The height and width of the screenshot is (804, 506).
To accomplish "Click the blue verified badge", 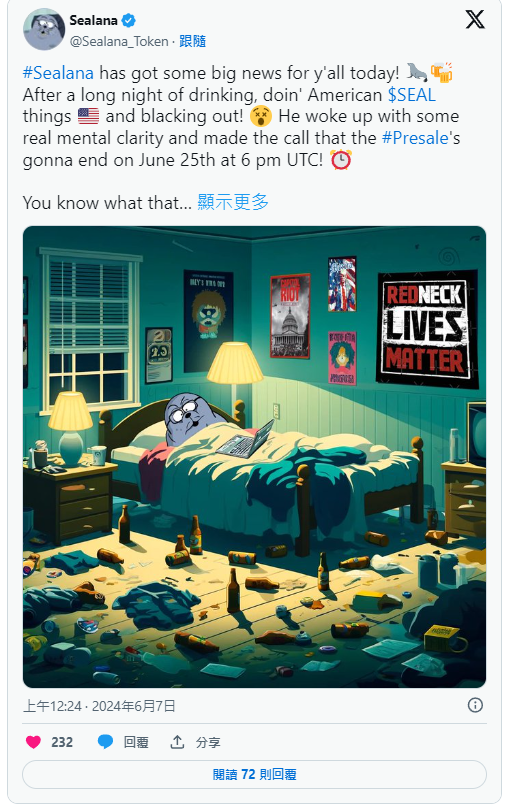I will (129, 21).
